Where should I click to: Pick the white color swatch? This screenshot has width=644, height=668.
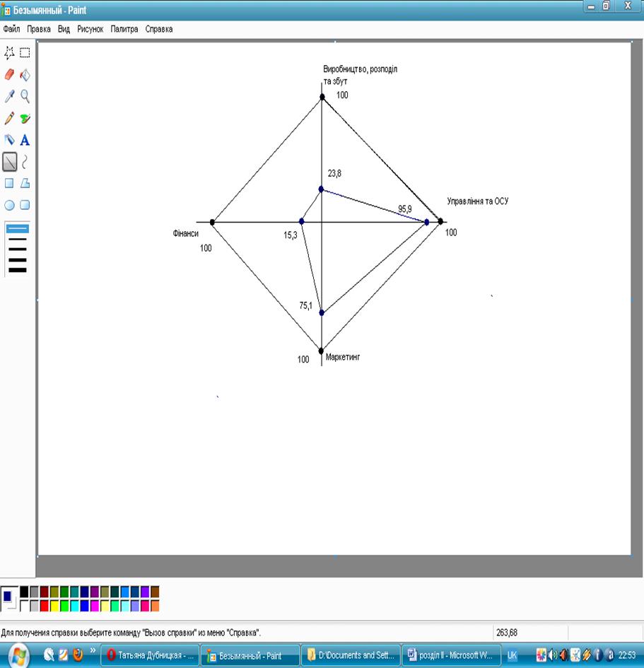(x=24, y=605)
